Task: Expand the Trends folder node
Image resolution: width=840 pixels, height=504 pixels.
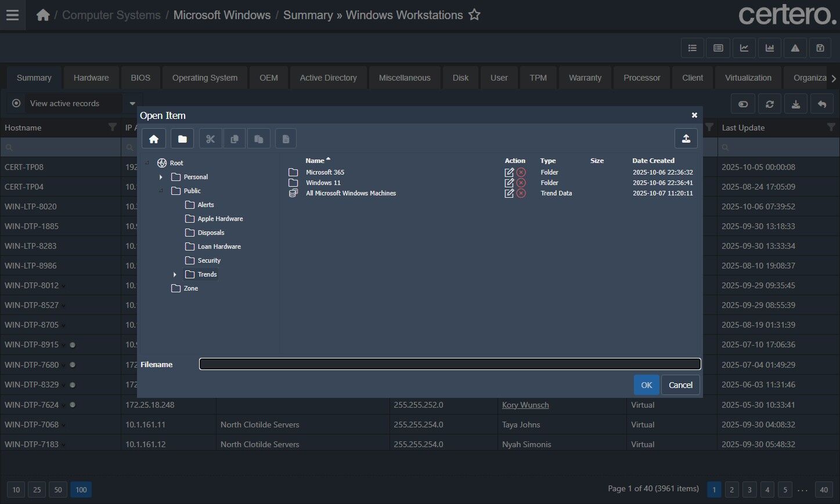Action: [x=175, y=274]
